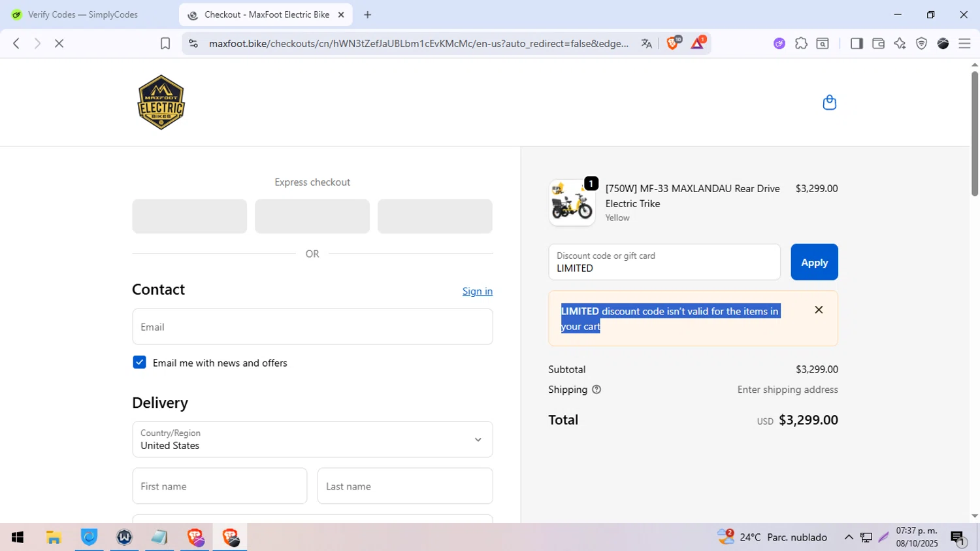980x551 pixels.
Task: Open weather widget showing 24°C
Action: tap(772, 537)
